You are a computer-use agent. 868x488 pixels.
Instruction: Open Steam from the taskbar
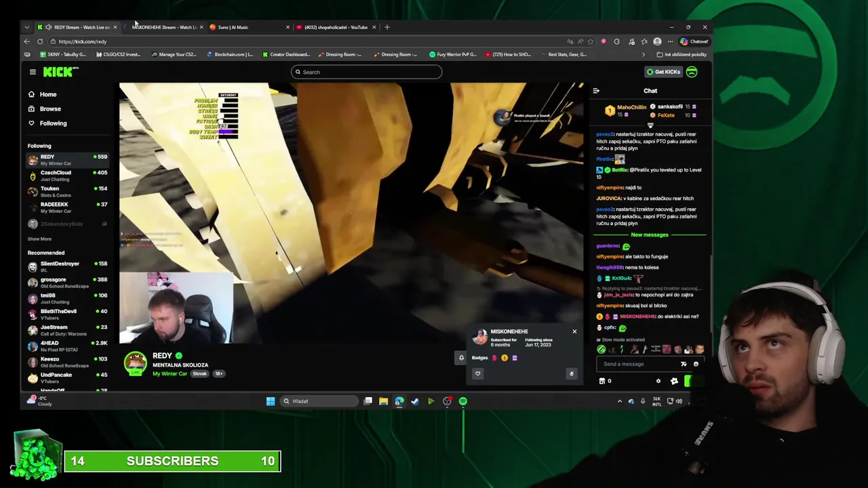415,401
